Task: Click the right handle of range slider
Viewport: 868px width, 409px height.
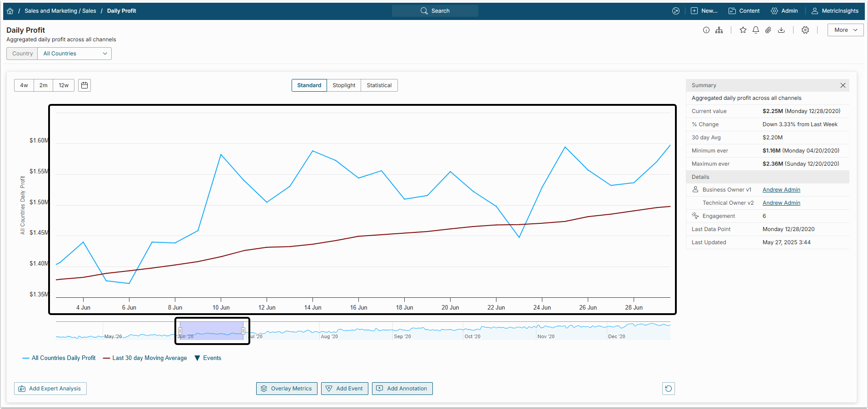Action: (x=243, y=331)
